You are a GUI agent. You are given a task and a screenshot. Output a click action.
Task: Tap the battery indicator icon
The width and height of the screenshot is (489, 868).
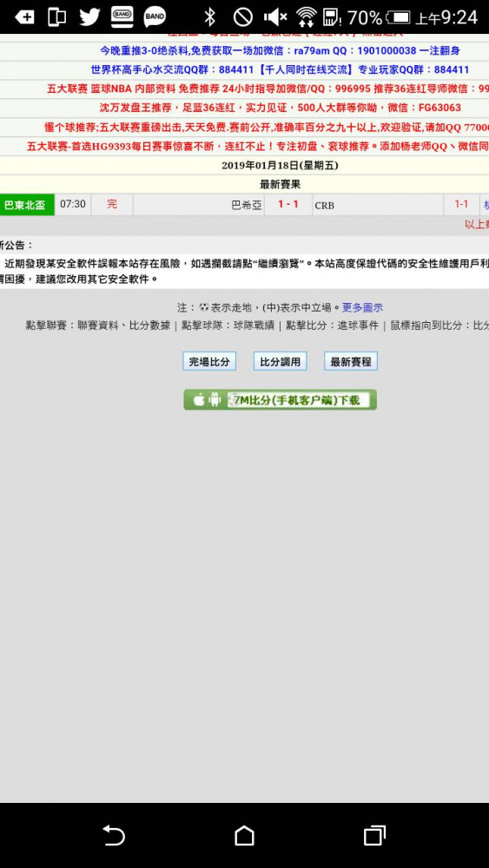(x=398, y=17)
